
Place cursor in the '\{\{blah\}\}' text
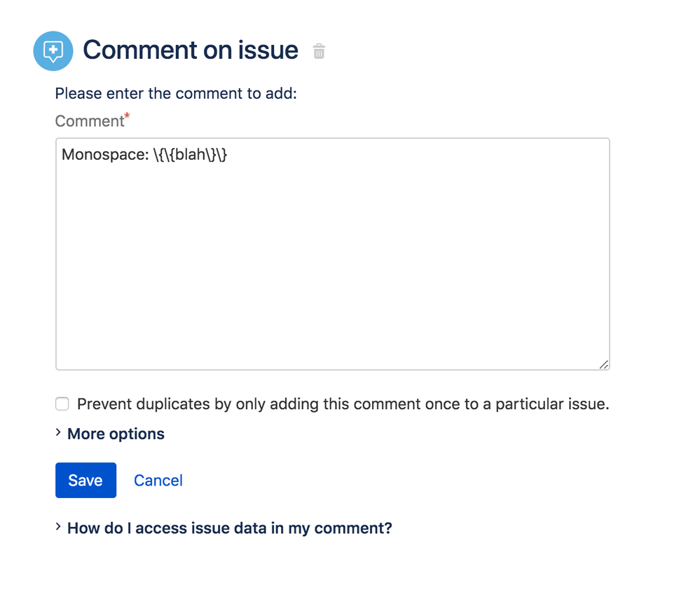click(x=190, y=154)
